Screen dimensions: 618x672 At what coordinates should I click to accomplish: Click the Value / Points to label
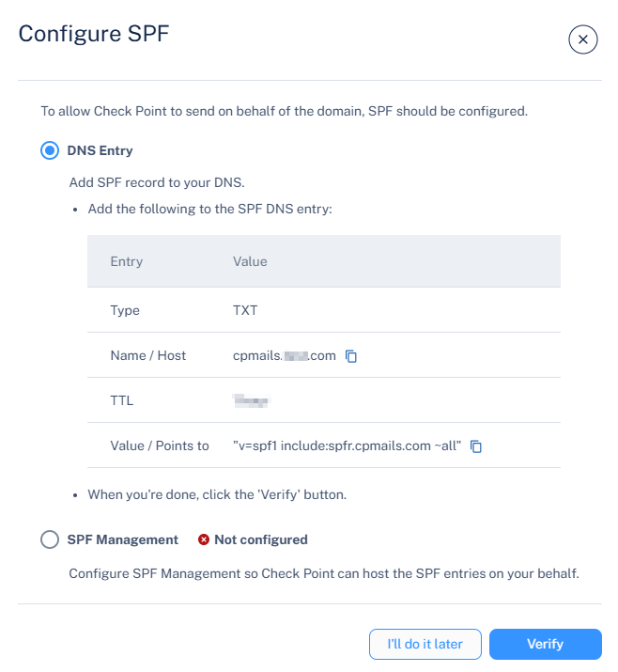(160, 445)
